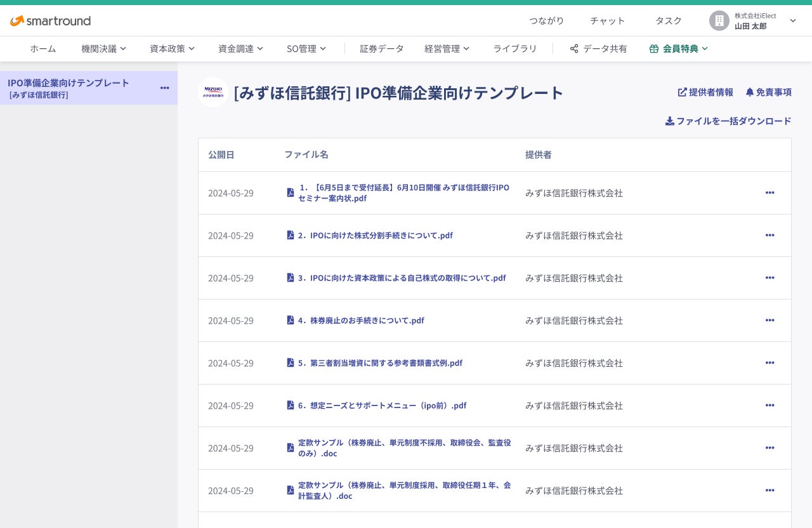Select IPO準備企業向けテンプレート in sidebar
This screenshot has width=812, height=528.
click(69, 88)
